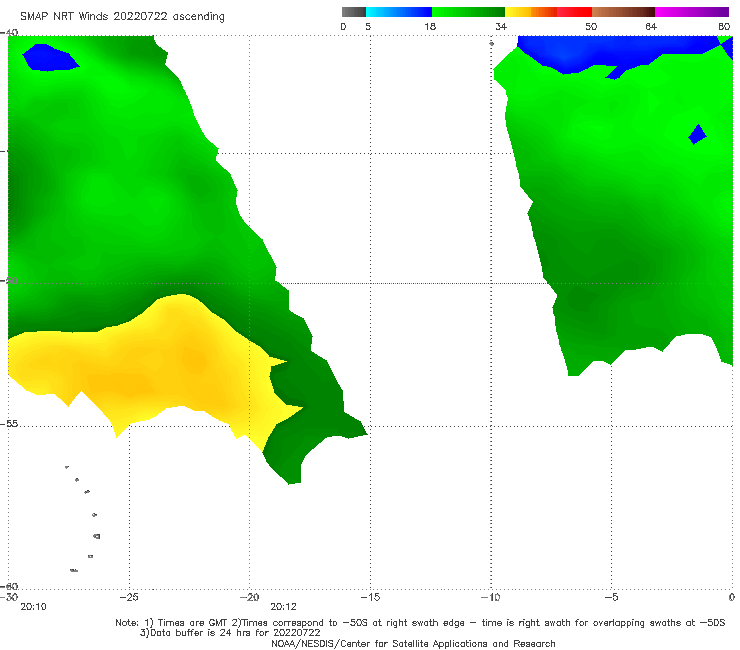The width and height of the screenshot is (740, 650).
Task: Click the colorbar label '64'
Action: (651, 26)
